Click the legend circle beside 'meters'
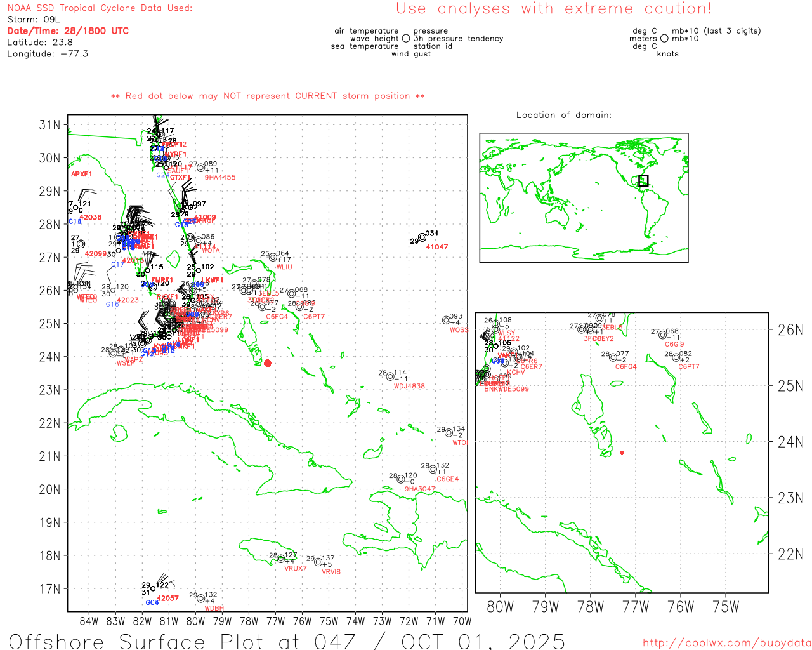The width and height of the screenshot is (812, 650). 664,39
